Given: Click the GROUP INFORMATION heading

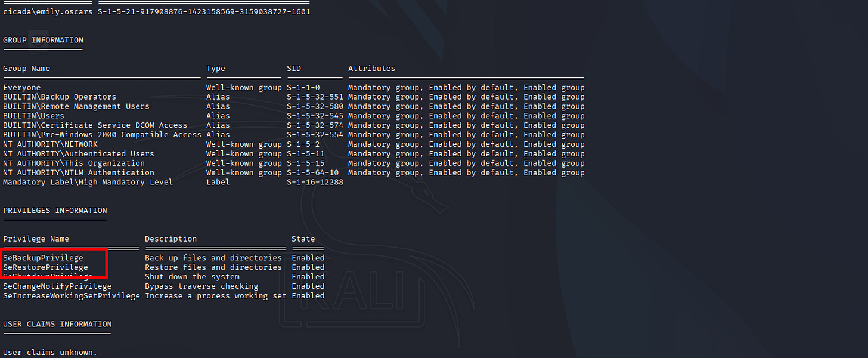Looking at the screenshot, I should (x=43, y=40).
